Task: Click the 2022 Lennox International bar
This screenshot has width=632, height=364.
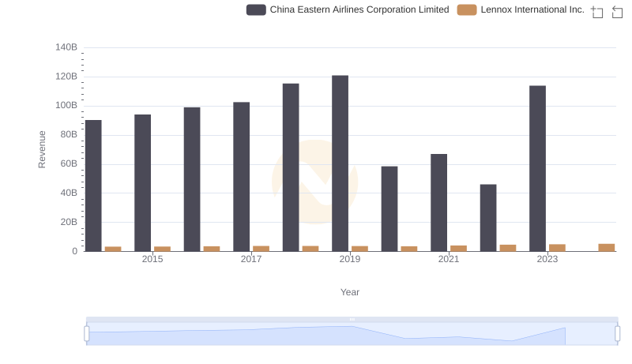Action: pyautogui.click(x=508, y=248)
